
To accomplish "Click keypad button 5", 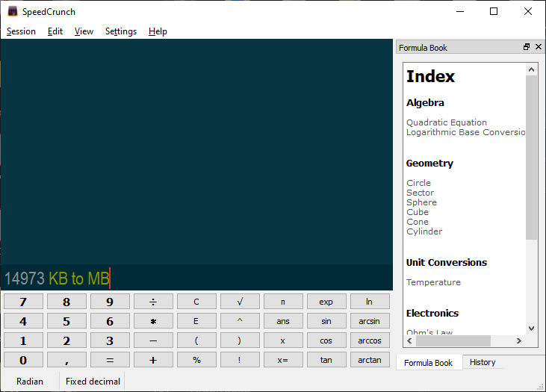I will click(x=66, y=321).
